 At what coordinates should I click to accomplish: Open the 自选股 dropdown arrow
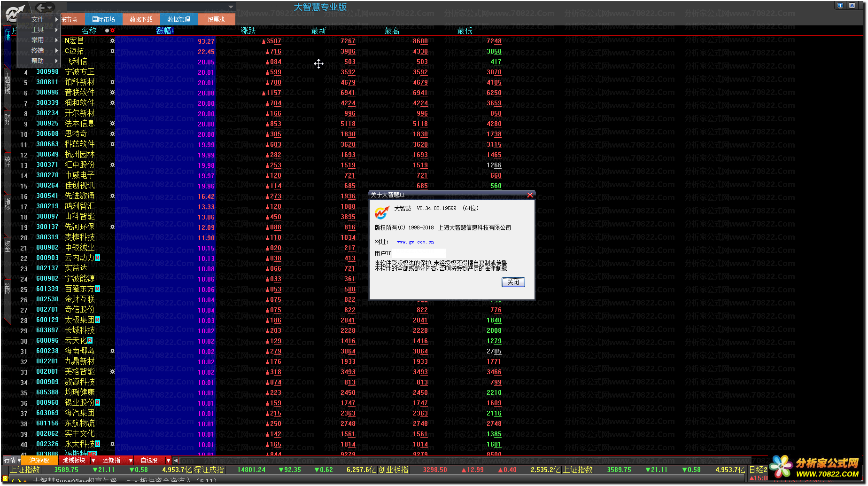point(168,461)
